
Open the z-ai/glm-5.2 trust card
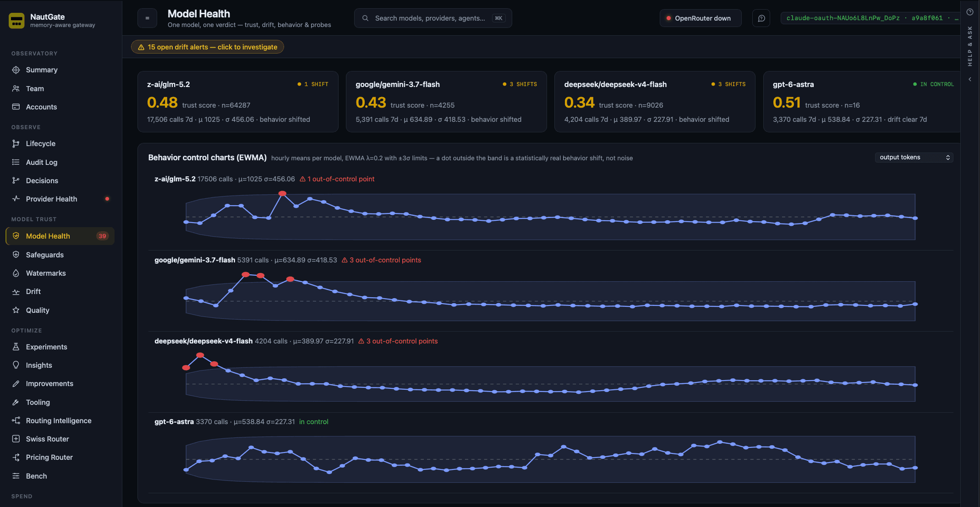click(238, 102)
